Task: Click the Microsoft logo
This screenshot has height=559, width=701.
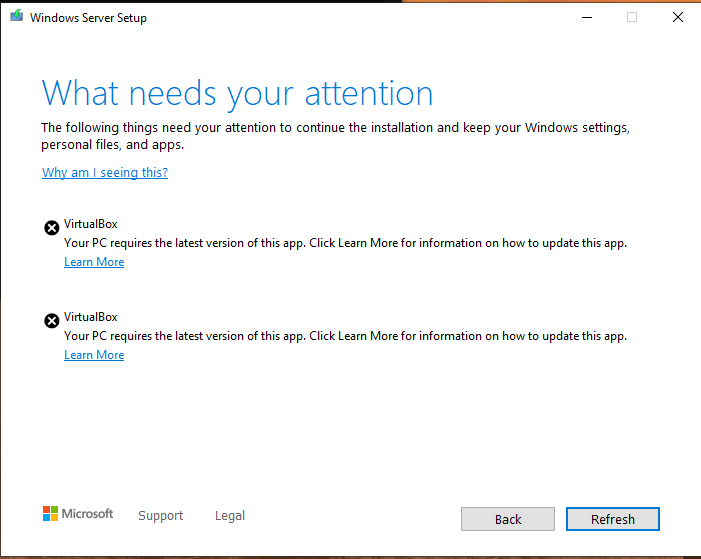Action: pos(78,514)
